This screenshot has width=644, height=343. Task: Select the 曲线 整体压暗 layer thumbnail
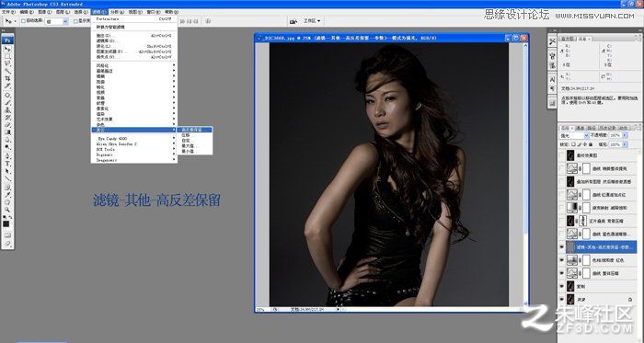[571, 273]
